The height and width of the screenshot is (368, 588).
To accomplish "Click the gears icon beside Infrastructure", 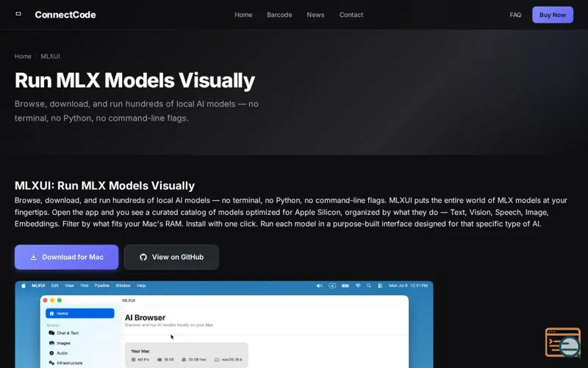I will click(x=51, y=363).
